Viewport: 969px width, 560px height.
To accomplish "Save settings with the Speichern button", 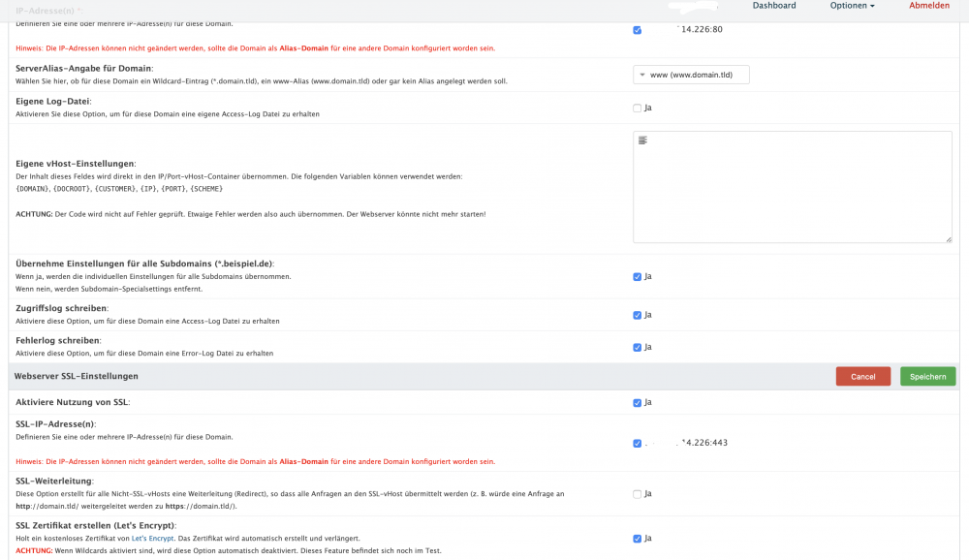I will pyautogui.click(x=927, y=376).
